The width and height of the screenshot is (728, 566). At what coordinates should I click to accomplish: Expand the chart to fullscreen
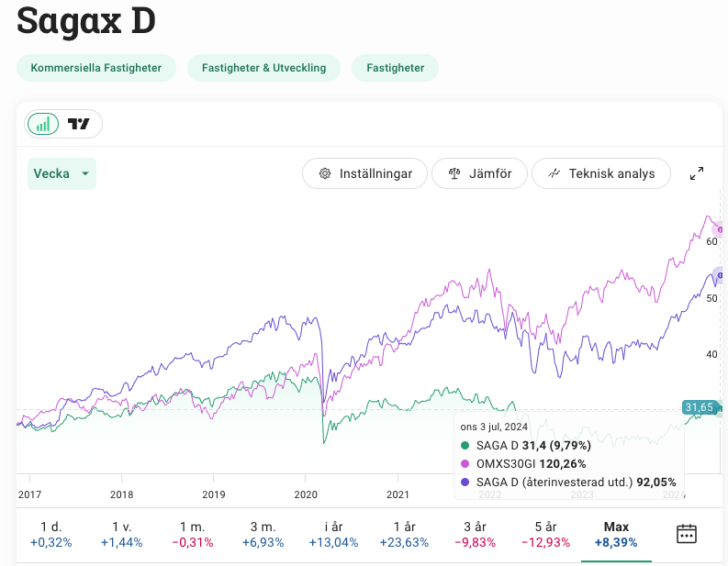(697, 173)
